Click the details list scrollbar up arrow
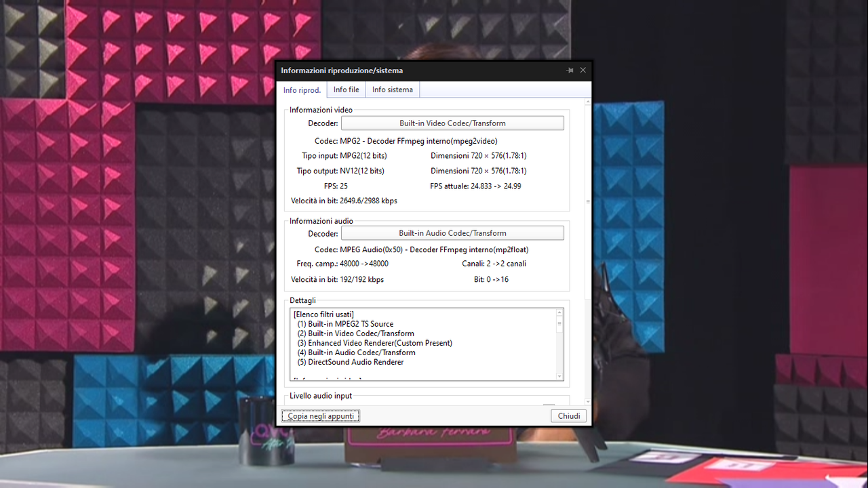This screenshot has width=868, height=488. (x=559, y=313)
